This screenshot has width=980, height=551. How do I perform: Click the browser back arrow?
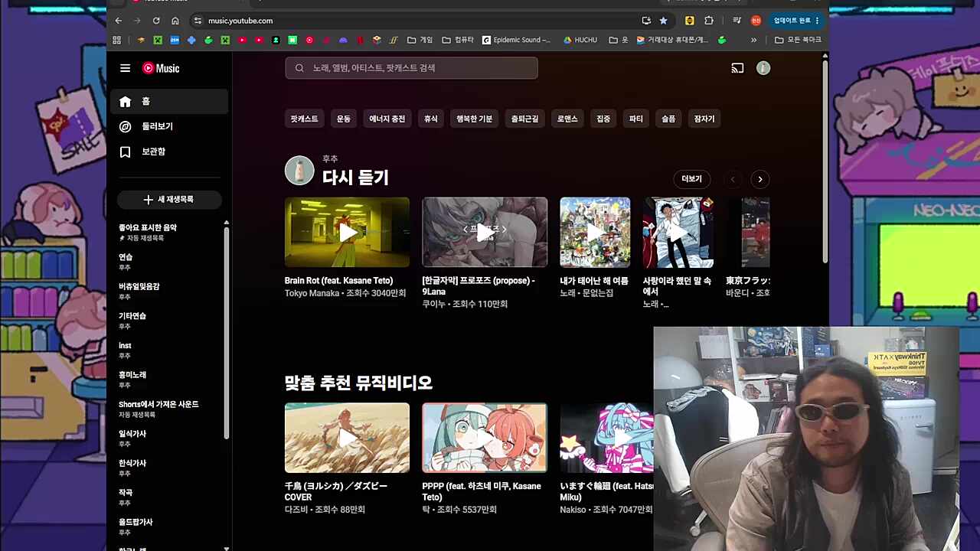tap(118, 21)
